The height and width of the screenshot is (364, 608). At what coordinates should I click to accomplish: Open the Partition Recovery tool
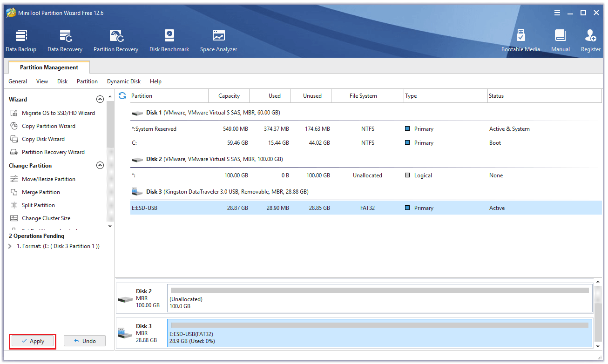click(x=116, y=40)
